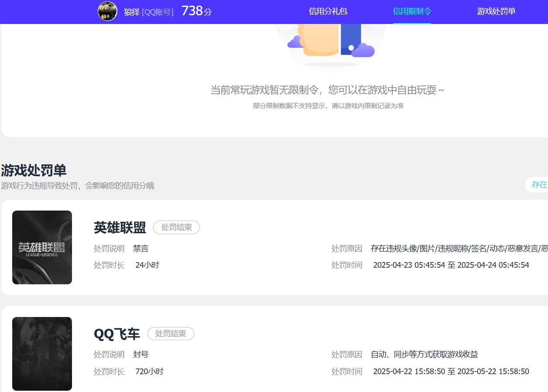The width and height of the screenshot is (548, 392).
Task: Open the 英雄联盟 game cover image
Action: pyautogui.click(x=42, y=247)
